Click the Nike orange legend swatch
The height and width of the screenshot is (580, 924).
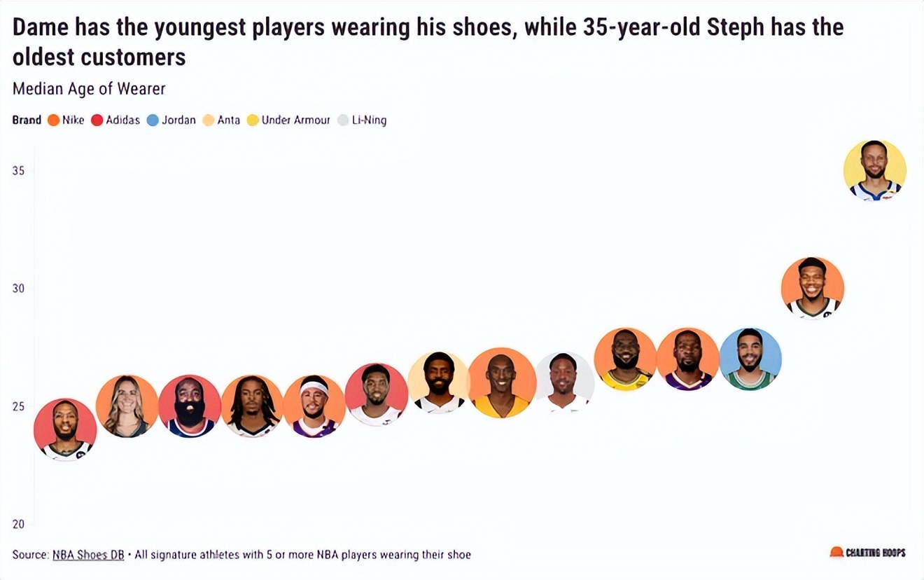coord(53,120)
